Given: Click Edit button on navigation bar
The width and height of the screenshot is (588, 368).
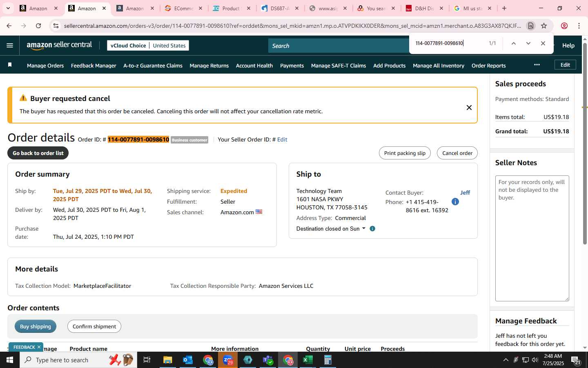Looking at the screenshot, I should coord(565,65).
